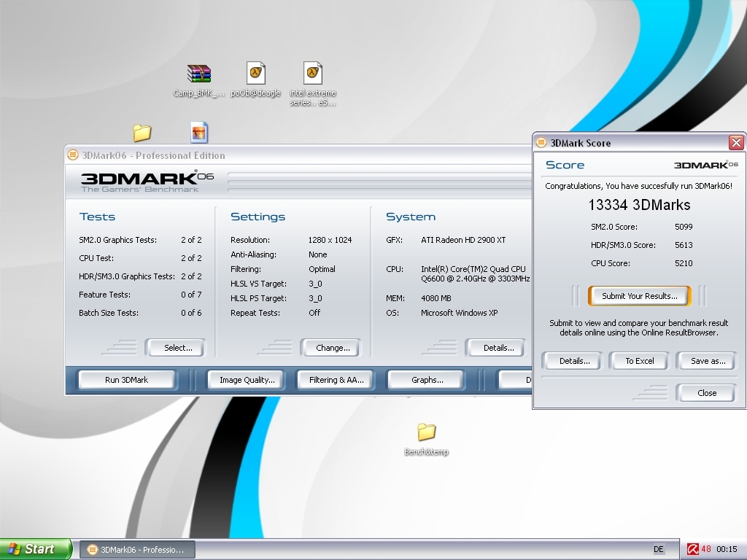Start benchmark with Run 3DMark
Viewport: 747px width, 560px height.
pos(126,379)
